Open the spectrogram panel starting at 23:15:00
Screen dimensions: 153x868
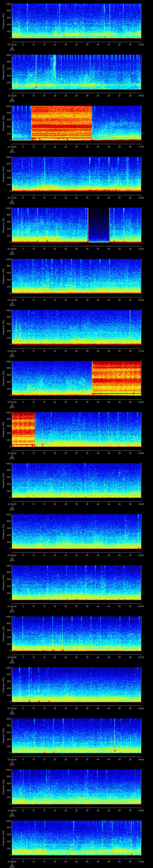[x=76, y=72]
